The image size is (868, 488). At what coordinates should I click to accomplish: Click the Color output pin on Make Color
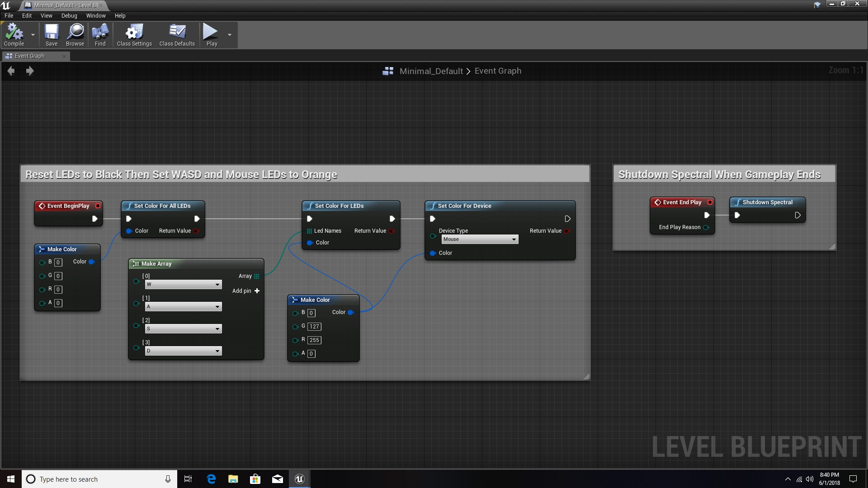pyautogui.click(x=351, y=312)
